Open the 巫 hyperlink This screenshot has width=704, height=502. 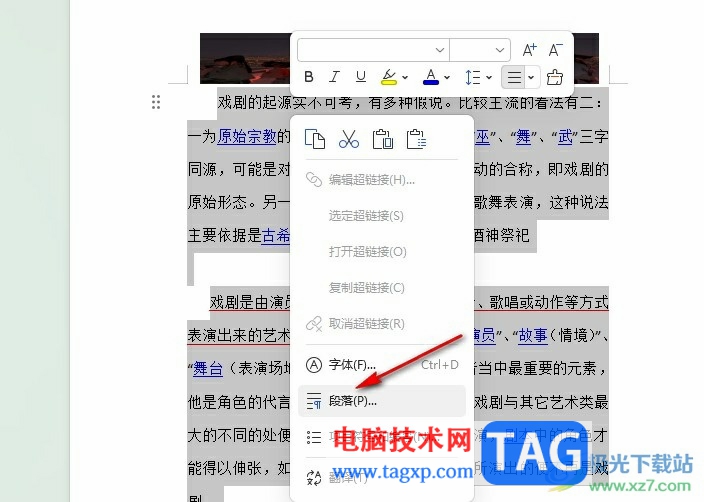pos(482,136)
